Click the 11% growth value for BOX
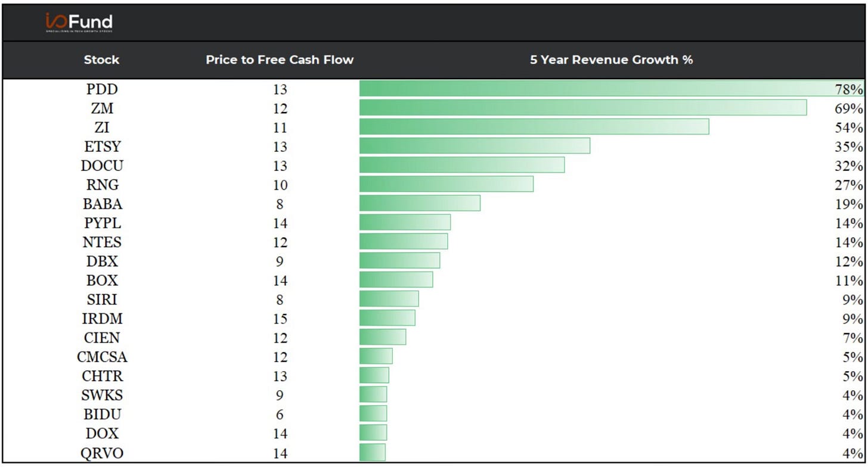 tap(849, 281)
